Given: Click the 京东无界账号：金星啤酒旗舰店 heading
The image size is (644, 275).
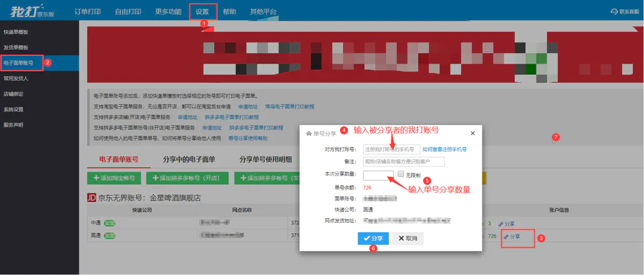Looking at the screenshot, I should [x=149, y=198].
